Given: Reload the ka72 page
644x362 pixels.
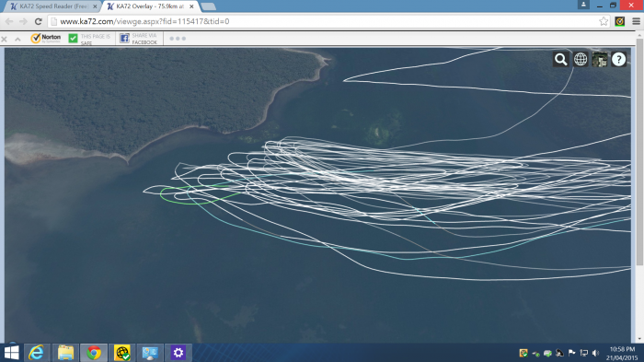Looking at the screenshot, I should coord(39,21).
